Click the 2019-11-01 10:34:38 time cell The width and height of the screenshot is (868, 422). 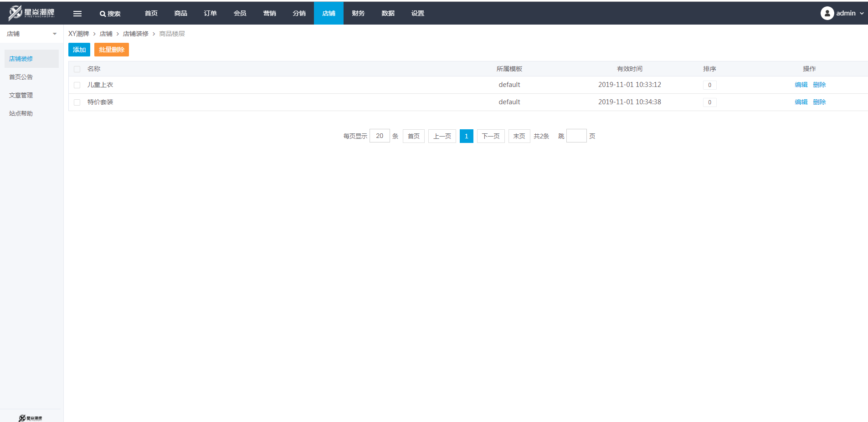630,102
